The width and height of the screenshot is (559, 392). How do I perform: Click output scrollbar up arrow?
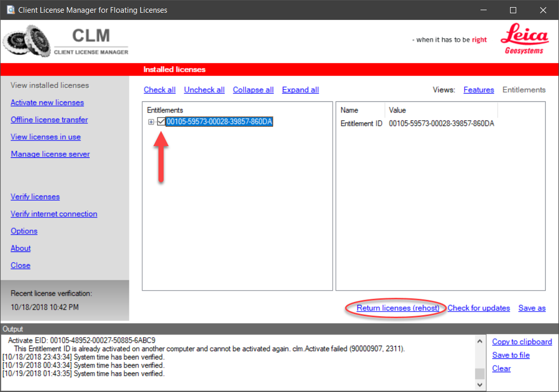pos(480,341)
